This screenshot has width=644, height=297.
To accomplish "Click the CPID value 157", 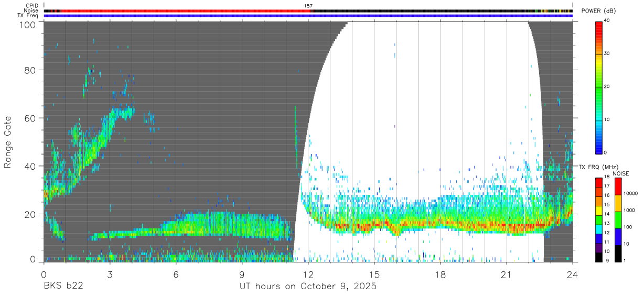I will [x=308, y=6].
